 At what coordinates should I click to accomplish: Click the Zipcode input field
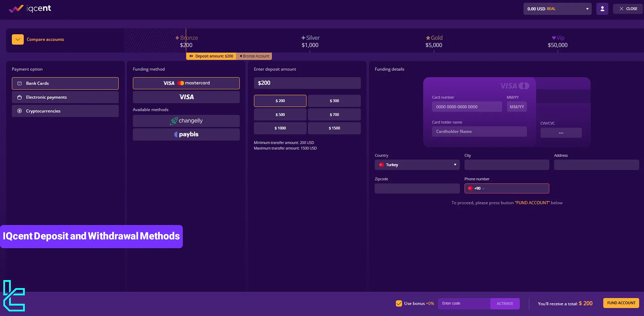pos(417,188)
